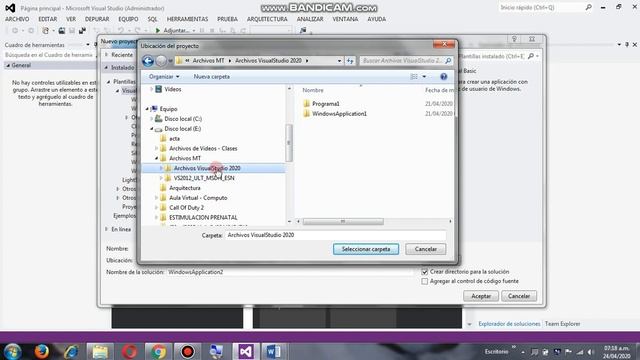Image resolution: width=640 pixels, height=360 pixels.
Task: Click the volume icon in the system tray
Action: coord(591,352)
